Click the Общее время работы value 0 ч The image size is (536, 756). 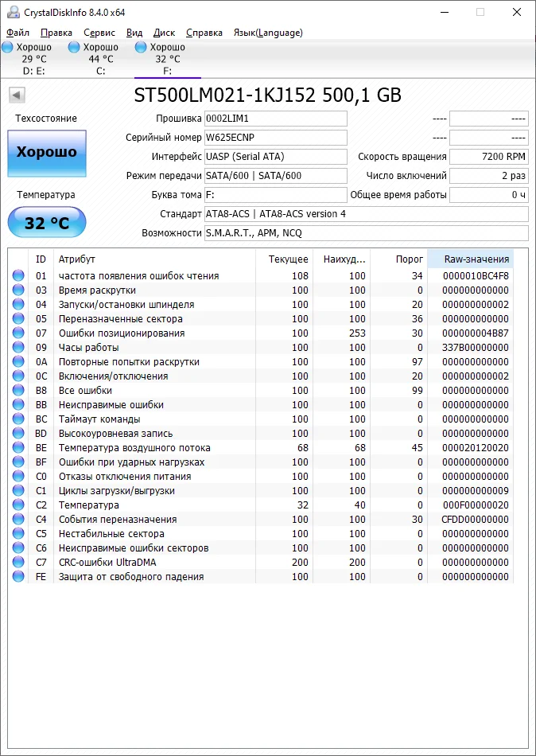(489, 195)
